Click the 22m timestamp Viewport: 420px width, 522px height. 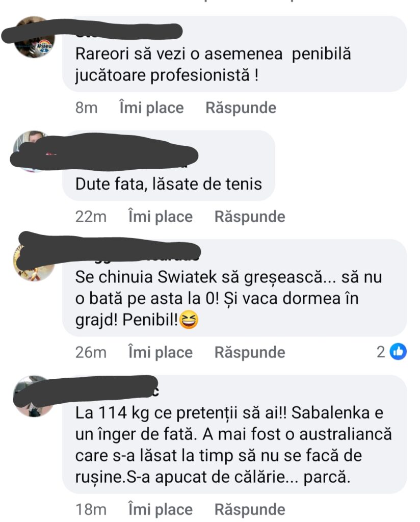coord(91,217)
